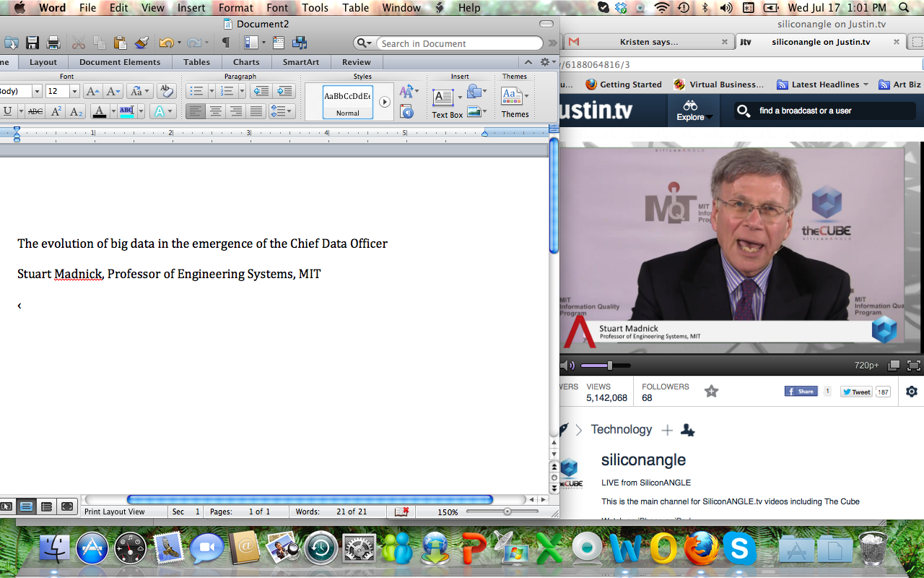Viewport: 924px width, 578px height.
Task: Undo the last action in Word
Action: (x=166, y=43)
